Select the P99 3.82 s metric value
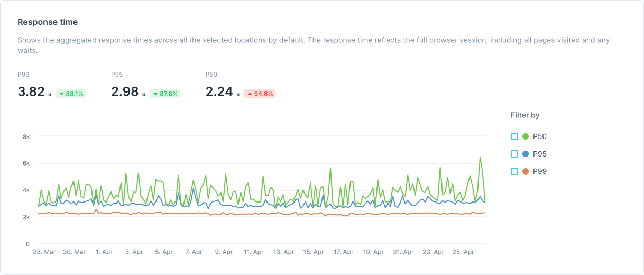This screenshot has height=275, width=644. tap(31, 92)
